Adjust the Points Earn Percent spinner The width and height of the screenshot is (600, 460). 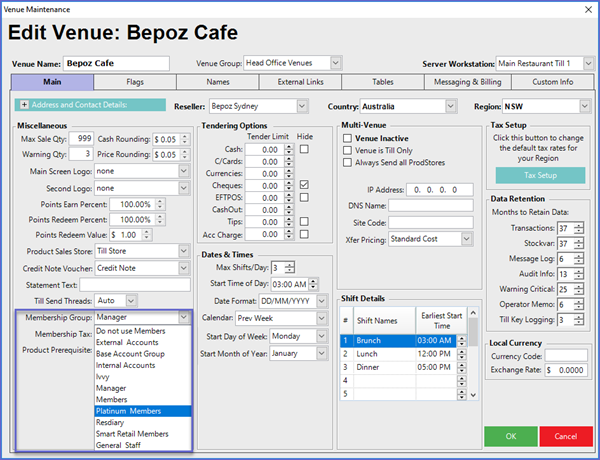click(160, 204)
